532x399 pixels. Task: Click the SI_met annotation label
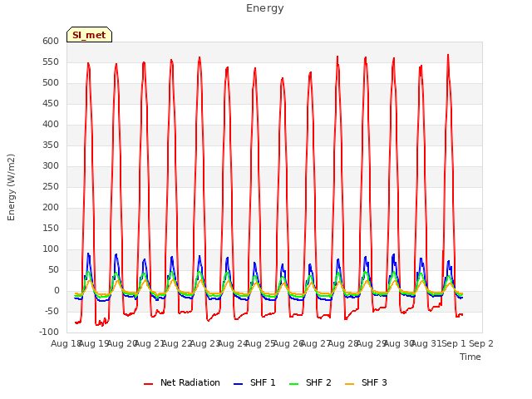point(89,35)
